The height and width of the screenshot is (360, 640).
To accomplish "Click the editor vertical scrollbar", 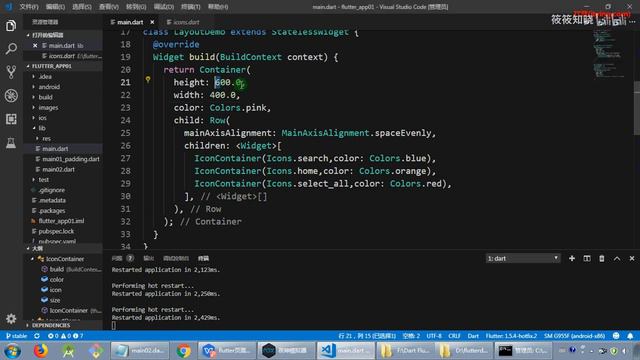I will 637,108.
